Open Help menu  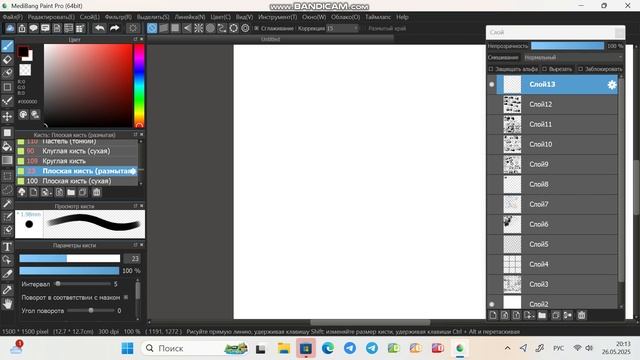coord(402,17)
